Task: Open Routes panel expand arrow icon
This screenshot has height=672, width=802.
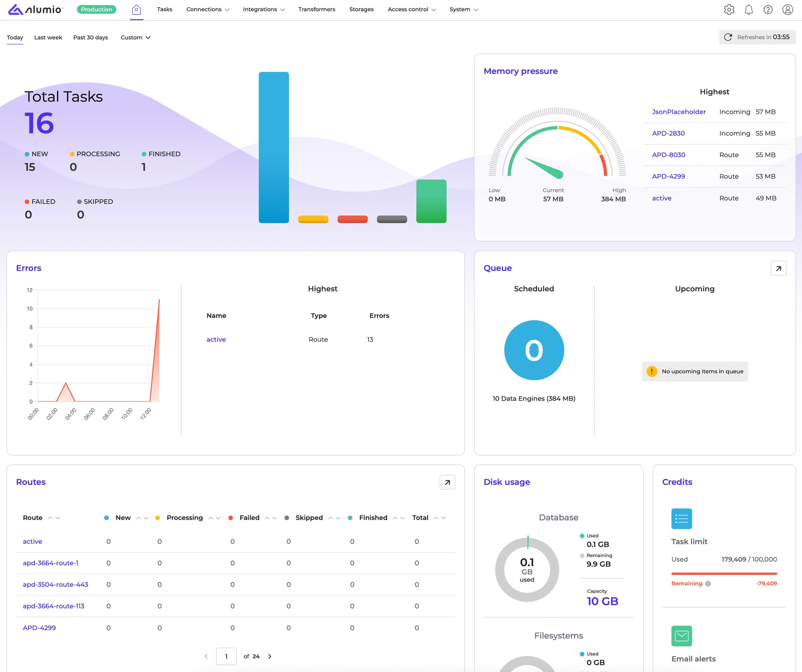Action: 447,482
